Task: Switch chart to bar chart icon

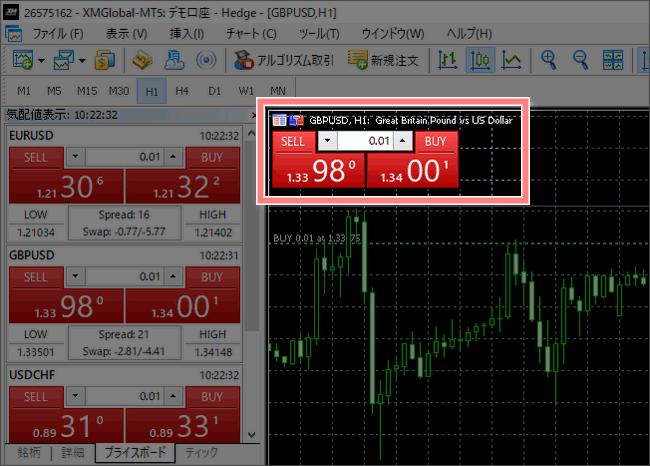Action: [x=448, y=60]
